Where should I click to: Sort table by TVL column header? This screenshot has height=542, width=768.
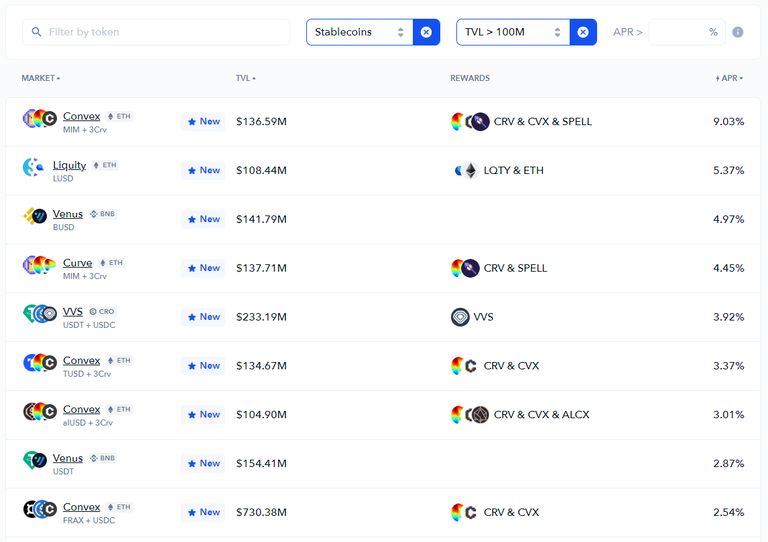click(245, 78)
